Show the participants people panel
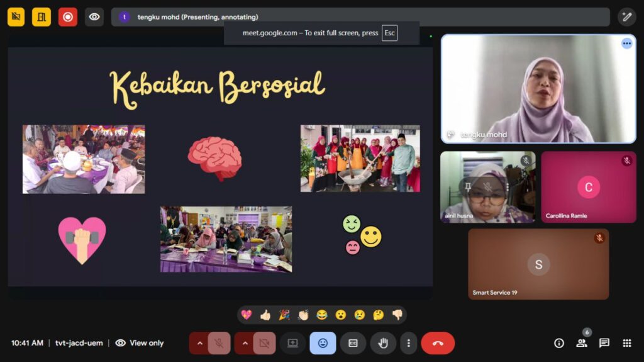The image size is (644, 362). point(582,343)
